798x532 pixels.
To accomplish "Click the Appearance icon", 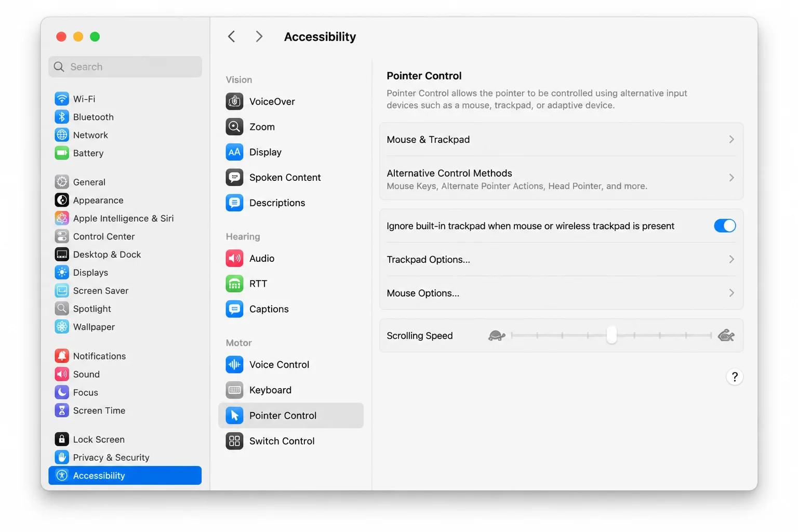I will point(62,200).
